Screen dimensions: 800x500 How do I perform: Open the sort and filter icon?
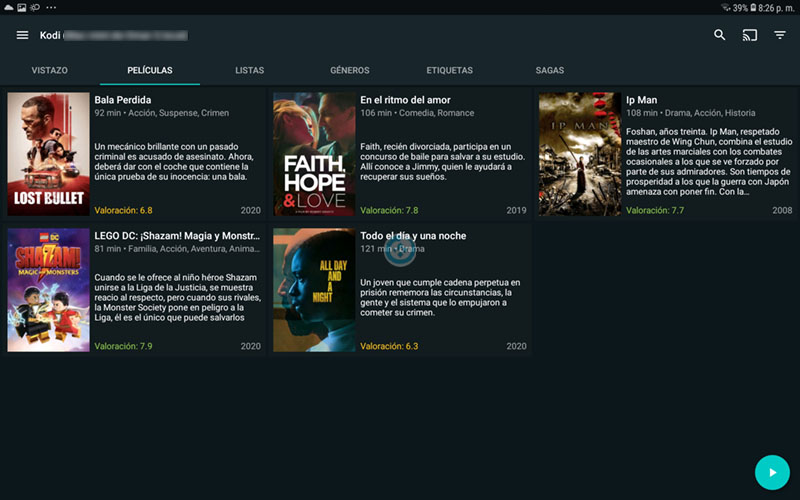pyautogui.click(x=780, y=35)
